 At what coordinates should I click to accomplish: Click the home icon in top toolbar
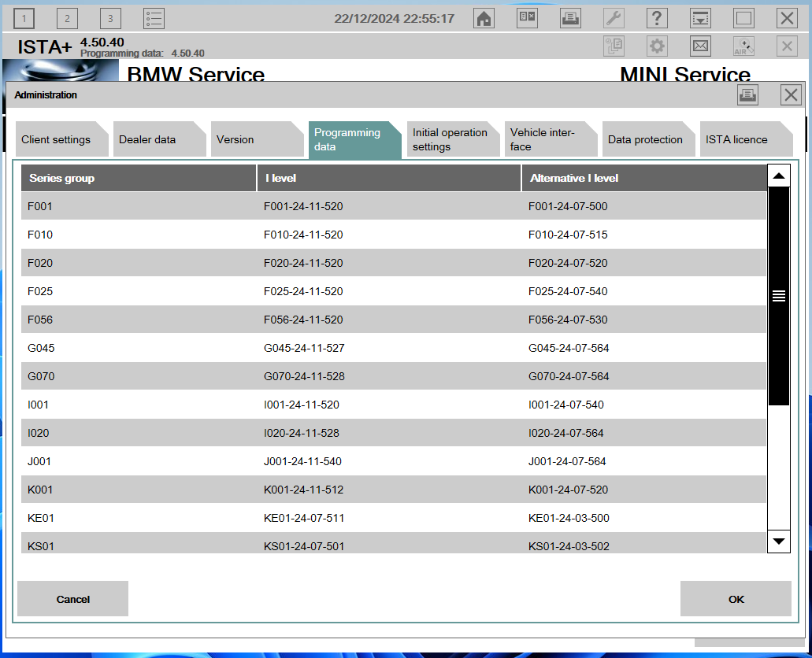pos(484,19)
